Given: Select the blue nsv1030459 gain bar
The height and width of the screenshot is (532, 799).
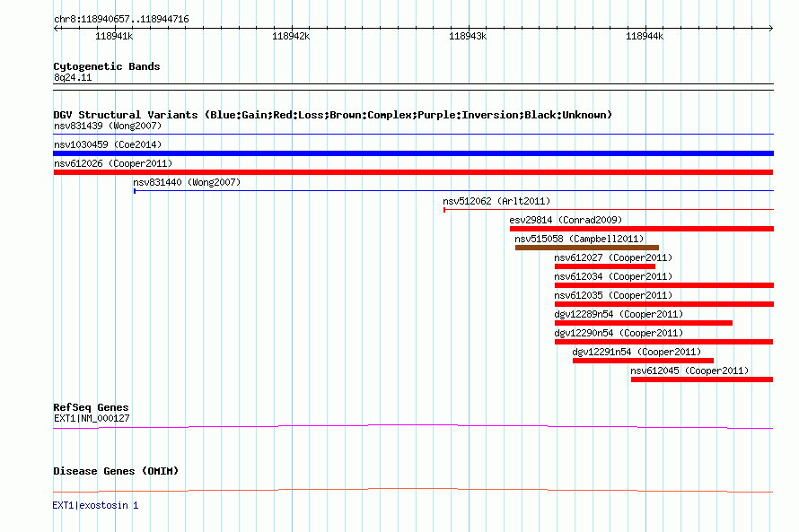Looking at the screenshot, I should (413, 153).
